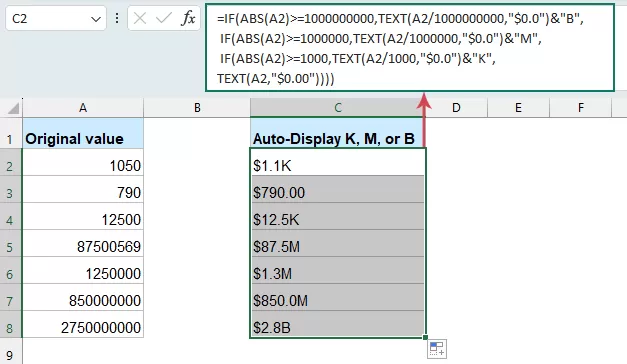This screenshot has height=364, width=627.
Task: Select column B header
Action: (x=197, y=108)
